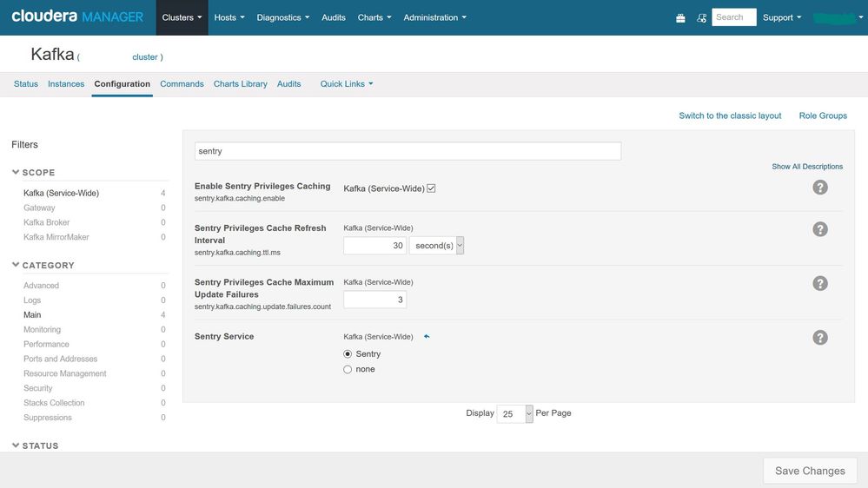Filter by Gateway scope
This screenshot has height=488, width=868.
click(39, 208)
